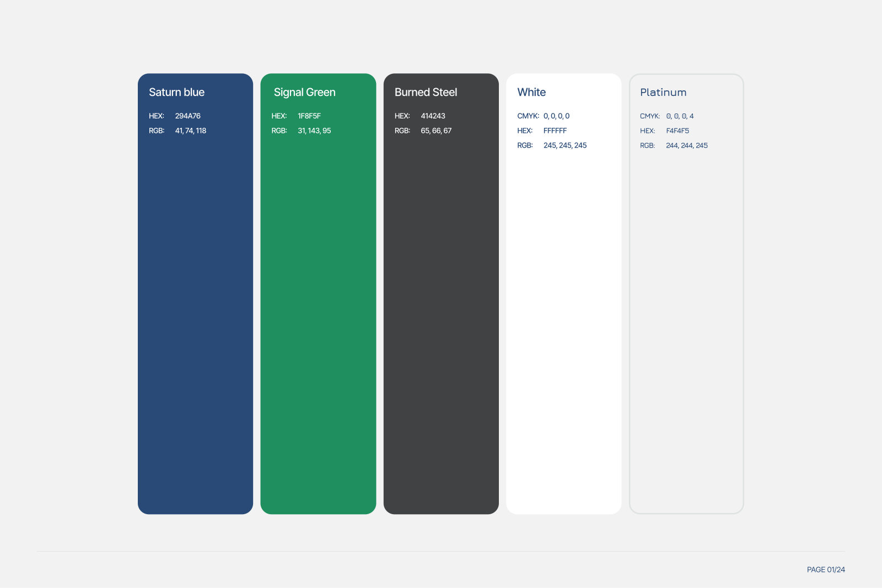The image size is (882, 588).
Task: Select the Platinum color card body
Action: click(x=686, y=294)
